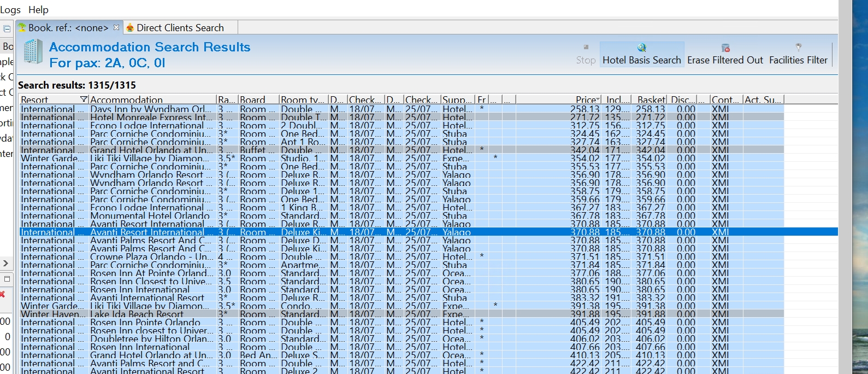Image resolution: width=868 pixels, height=374 pixels.
Task: Open the Help menu
Action: (x=38, y=9)
